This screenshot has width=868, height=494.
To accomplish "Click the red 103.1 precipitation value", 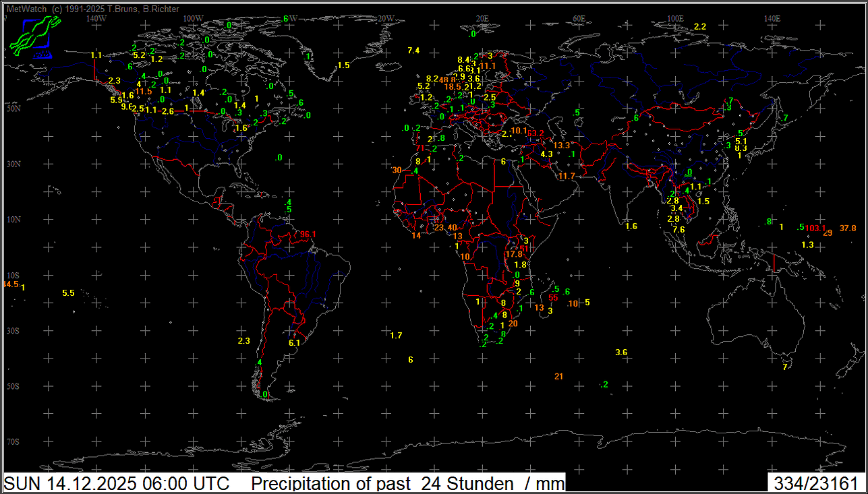I will click(815, 229).
